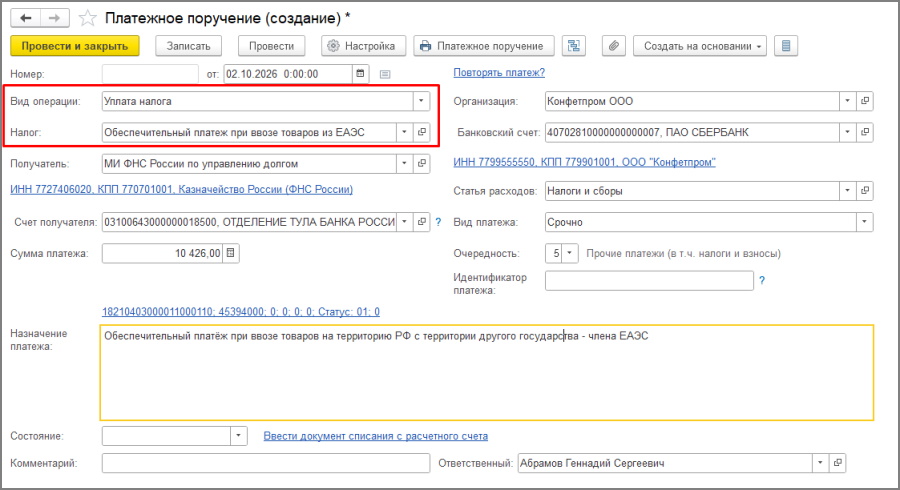Go back with the left arrow button

26,18
